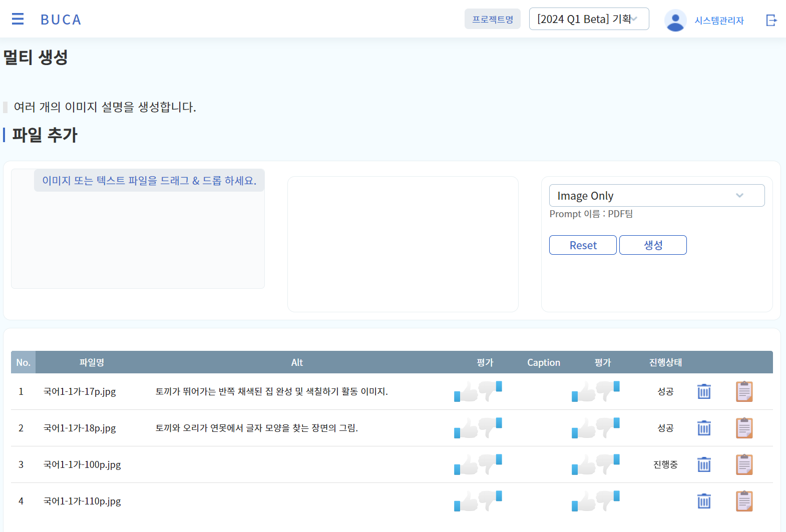Click the 시스템관리자 user name link
The image size is (786, 532).
[x=719, y=21]
